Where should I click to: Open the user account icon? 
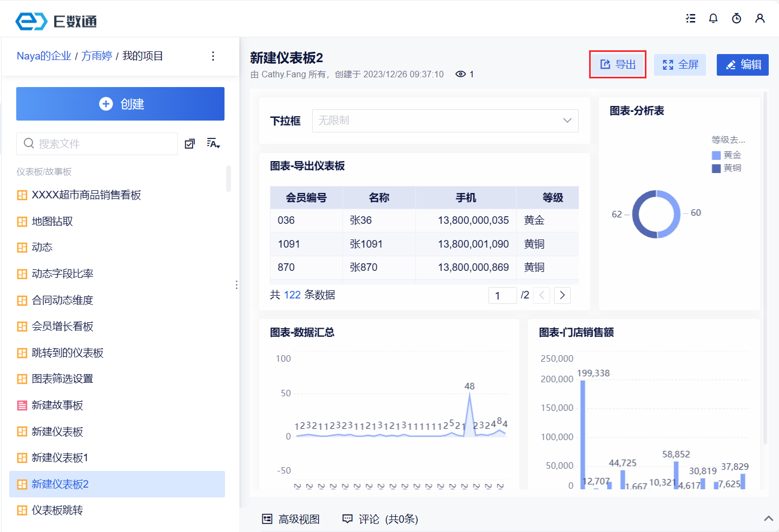(760, 18)
